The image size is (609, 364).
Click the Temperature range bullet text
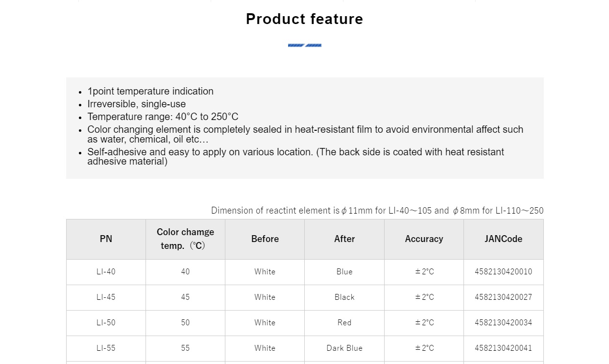tap(163, 117)
